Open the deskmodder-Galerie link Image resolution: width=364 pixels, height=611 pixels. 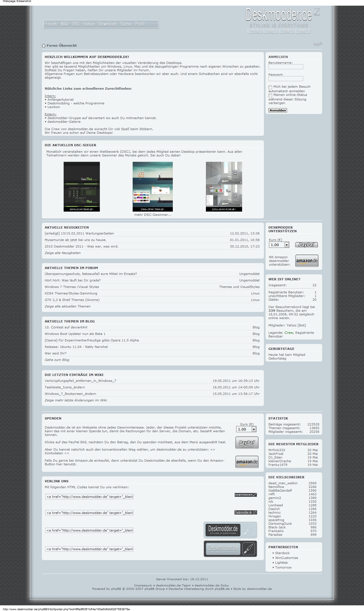64,122
